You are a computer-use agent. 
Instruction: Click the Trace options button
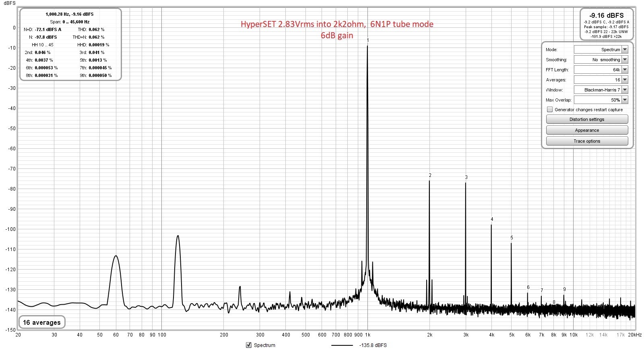[x=587, y=141]
